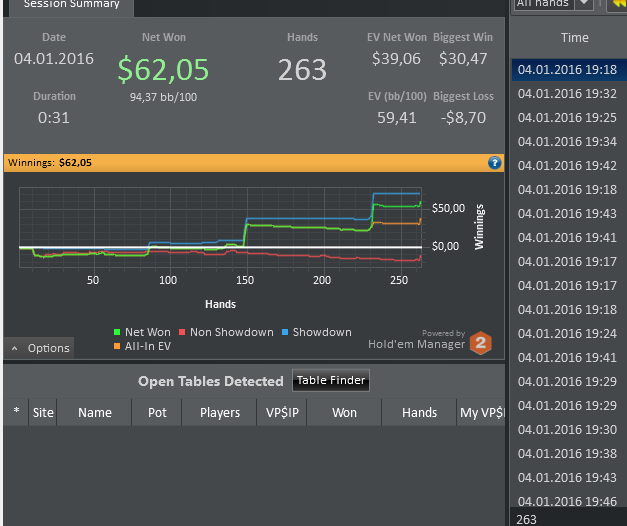Sort open tables by Won column

coord(344,412)
